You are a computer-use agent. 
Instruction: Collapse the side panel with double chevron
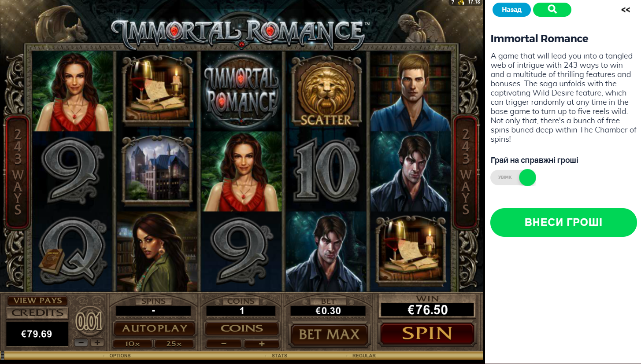pyautogui.click(x=626, y=10)
